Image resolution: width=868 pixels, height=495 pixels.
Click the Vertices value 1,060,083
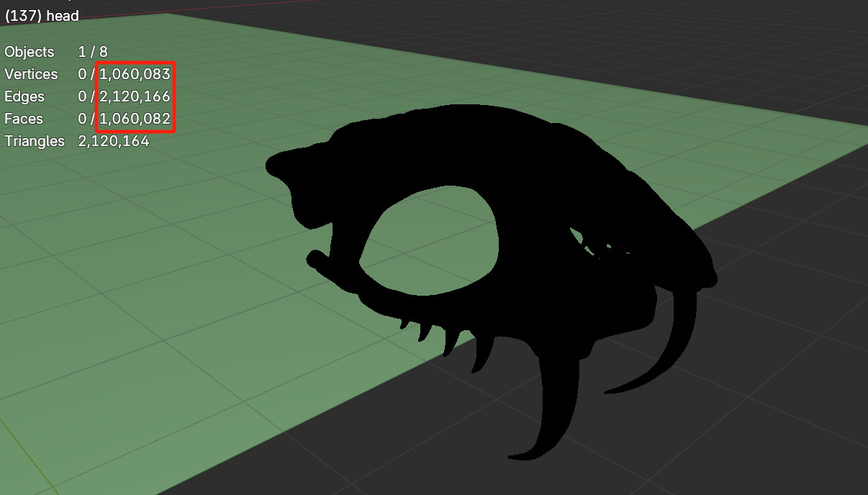coord(135,74)
